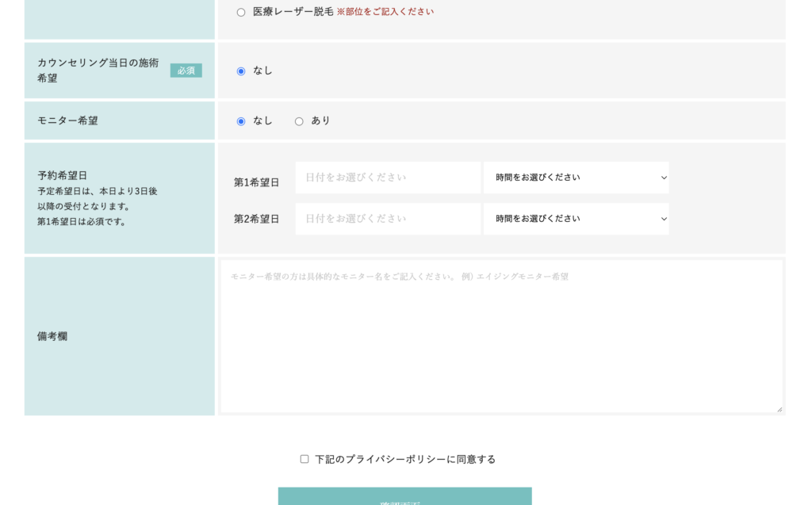Image resolution: width=812 pixels, height=505 pixels.
Task: Click the 第2希望日 date picker field
Action: [387, 219]
